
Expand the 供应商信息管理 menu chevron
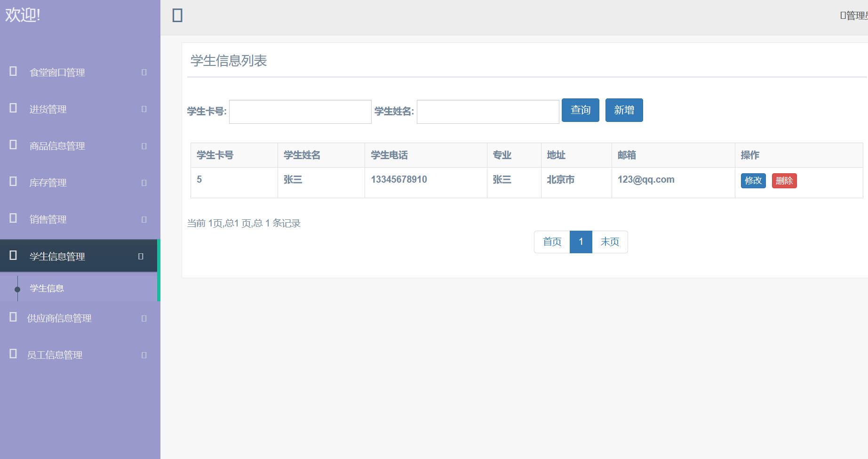[143, 318]
